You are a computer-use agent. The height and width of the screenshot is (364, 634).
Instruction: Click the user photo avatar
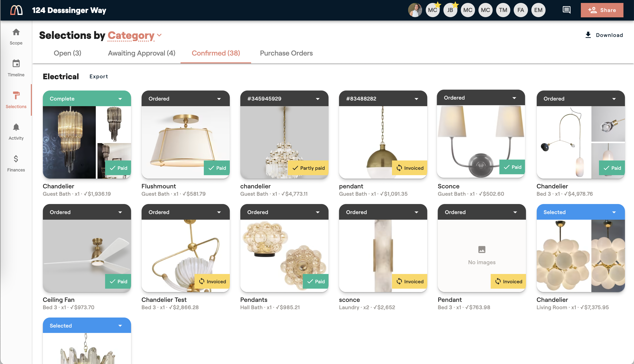tap(415, 10)
